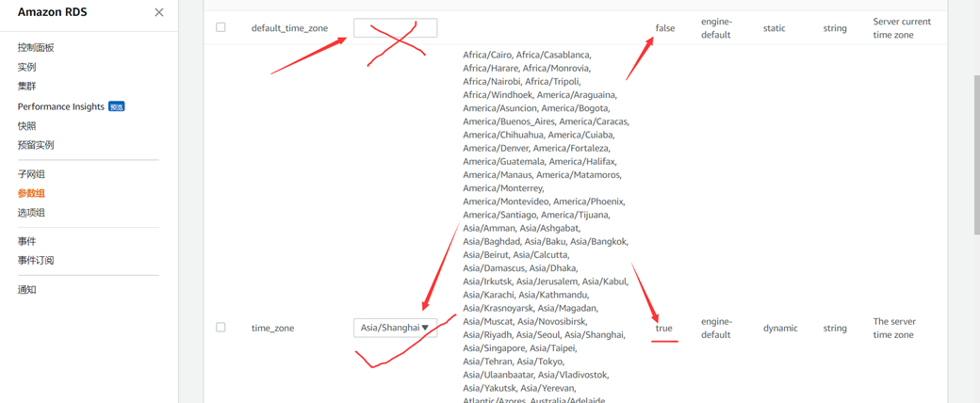Click the 预览 badge next to Performance Insights
This screenshot has width=980, height=403.
coord(116,106)
